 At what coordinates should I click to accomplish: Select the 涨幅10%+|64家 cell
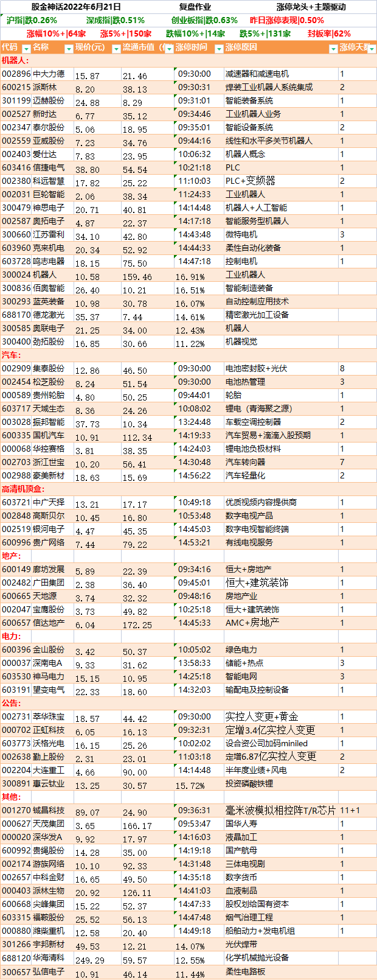coord(57,33)
